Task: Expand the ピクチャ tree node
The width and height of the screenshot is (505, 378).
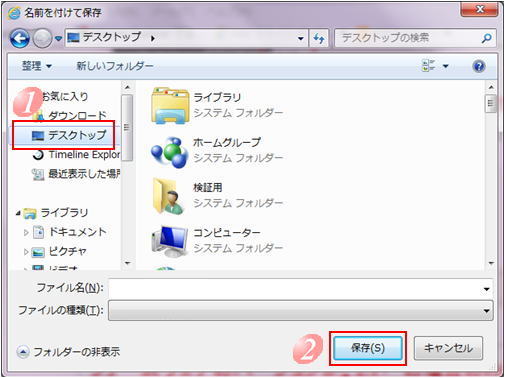Action: coord(26,252)
